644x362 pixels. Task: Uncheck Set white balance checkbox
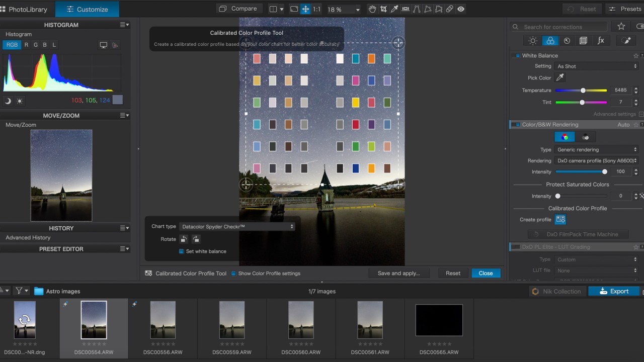[x=182, y=251]
